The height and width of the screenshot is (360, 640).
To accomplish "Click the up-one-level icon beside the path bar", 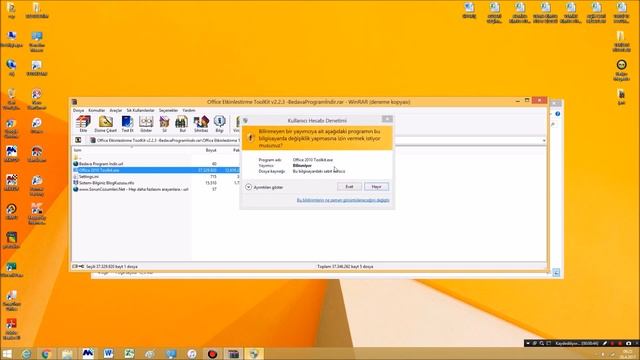I will coord(78,140).
